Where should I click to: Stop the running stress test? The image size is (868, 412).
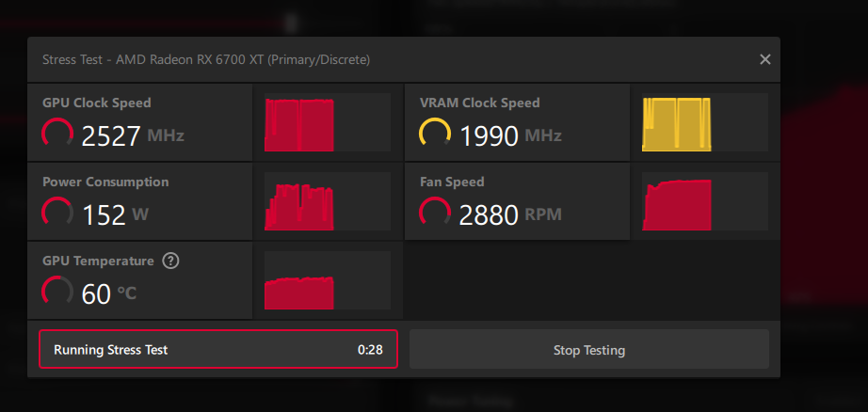point(589,350)
